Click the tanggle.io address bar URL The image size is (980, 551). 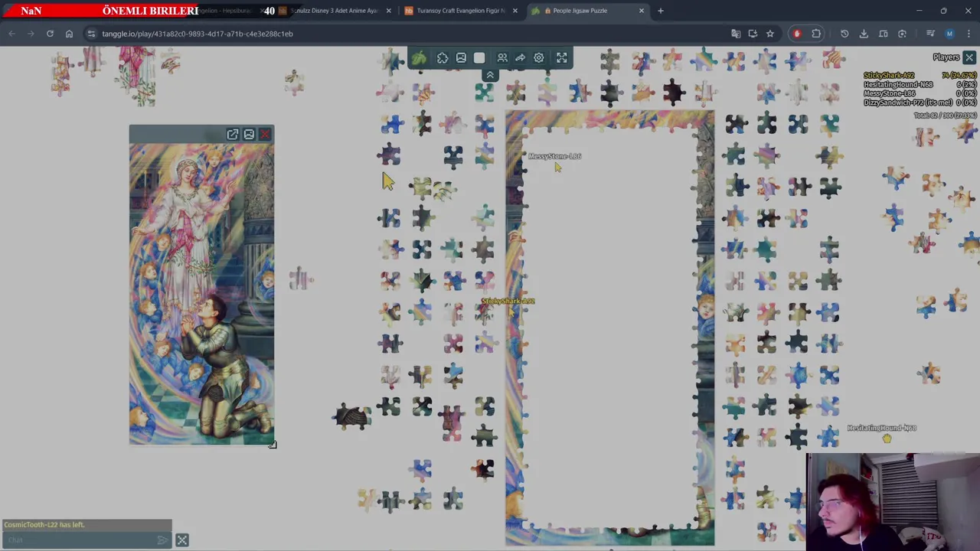click(198, 34)
